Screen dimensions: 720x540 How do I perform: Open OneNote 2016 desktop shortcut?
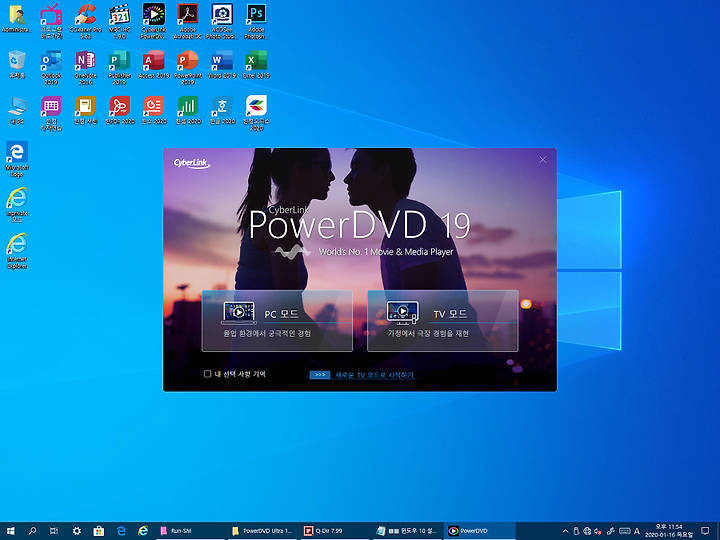(85, 67)
